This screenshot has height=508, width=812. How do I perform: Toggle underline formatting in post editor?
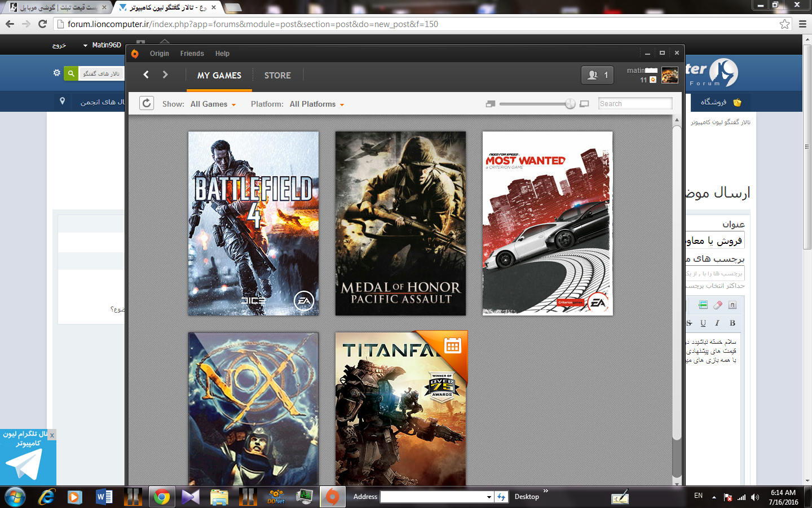pos(703,323)
